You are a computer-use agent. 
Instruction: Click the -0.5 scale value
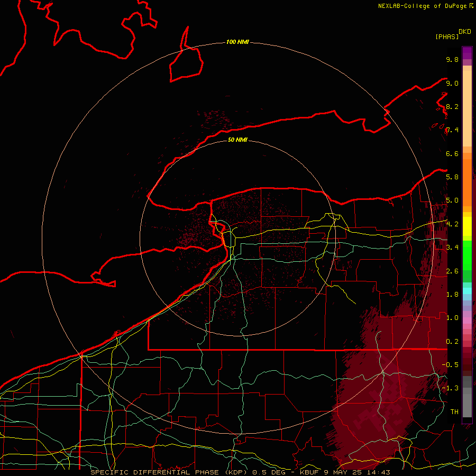(450, 364)
